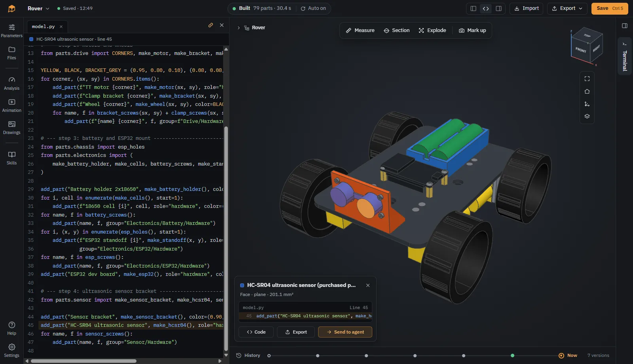Click Export in the part popup
This screenshot has width=633, height=364.
[296, 332]
